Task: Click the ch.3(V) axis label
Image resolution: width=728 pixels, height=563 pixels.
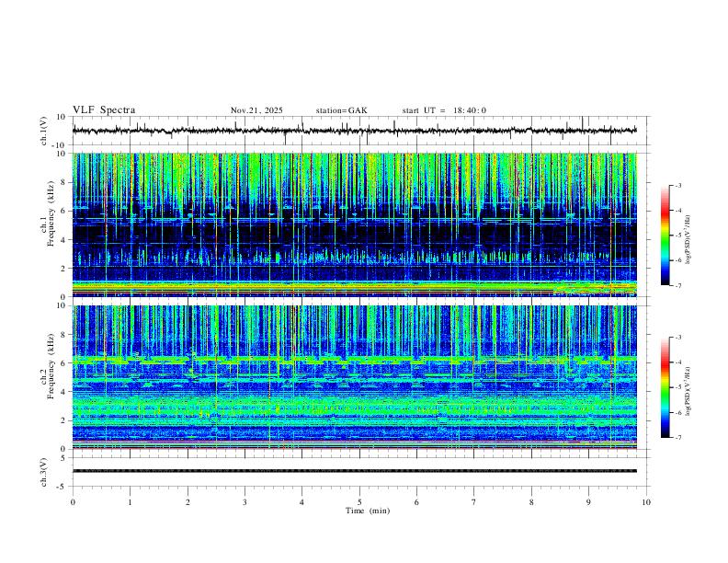Action: pyautogui.click(x=44, y=472)
